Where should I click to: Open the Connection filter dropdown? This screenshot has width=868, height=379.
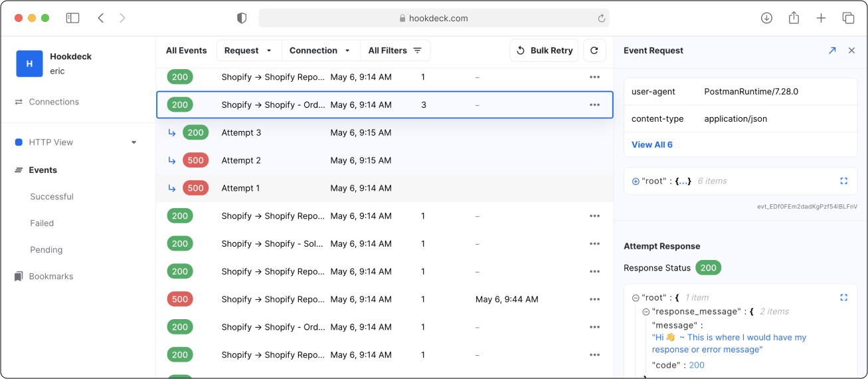(321, 51)
